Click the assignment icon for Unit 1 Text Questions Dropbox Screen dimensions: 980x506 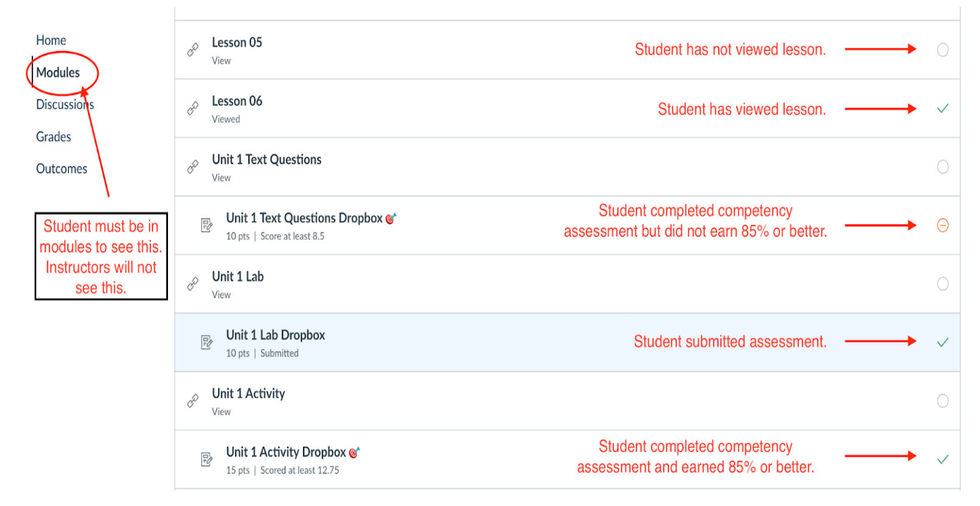point(207,226)
